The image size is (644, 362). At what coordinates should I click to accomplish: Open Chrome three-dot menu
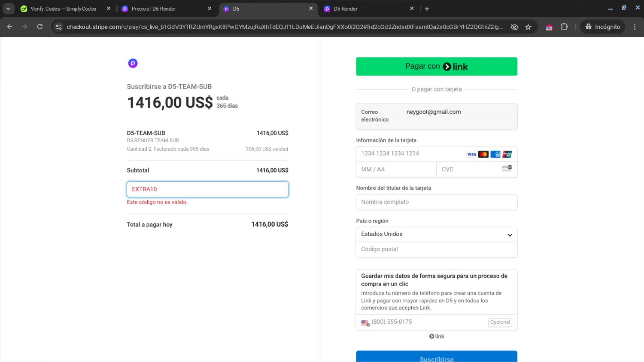pyautogui.click(x=635, y=27)
